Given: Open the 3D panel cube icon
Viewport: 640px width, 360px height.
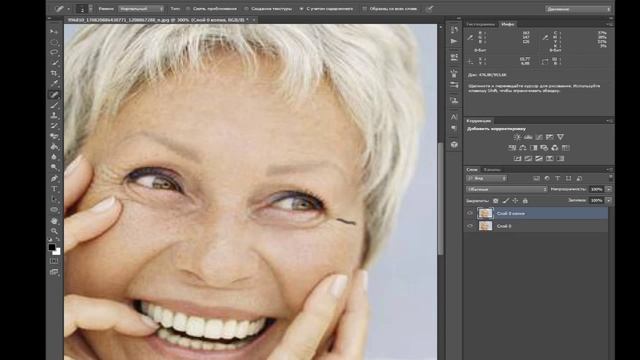Looking at the screenshot, I should 454,144.
